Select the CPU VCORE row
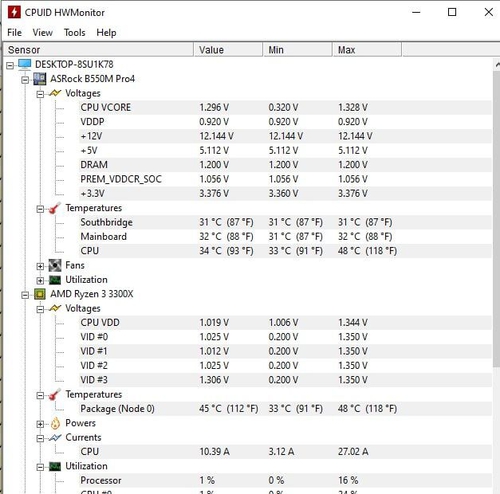 tap(285, 107)
